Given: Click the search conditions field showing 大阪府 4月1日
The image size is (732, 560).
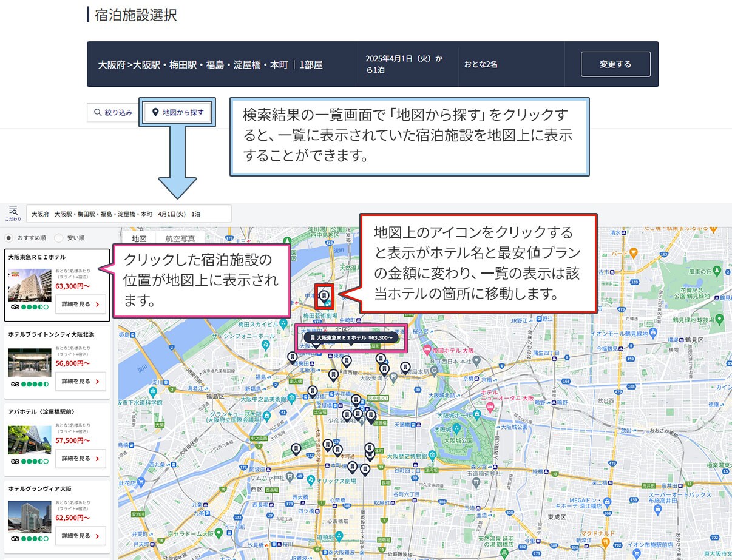Looking at the screenshot, I should (129, 214).
